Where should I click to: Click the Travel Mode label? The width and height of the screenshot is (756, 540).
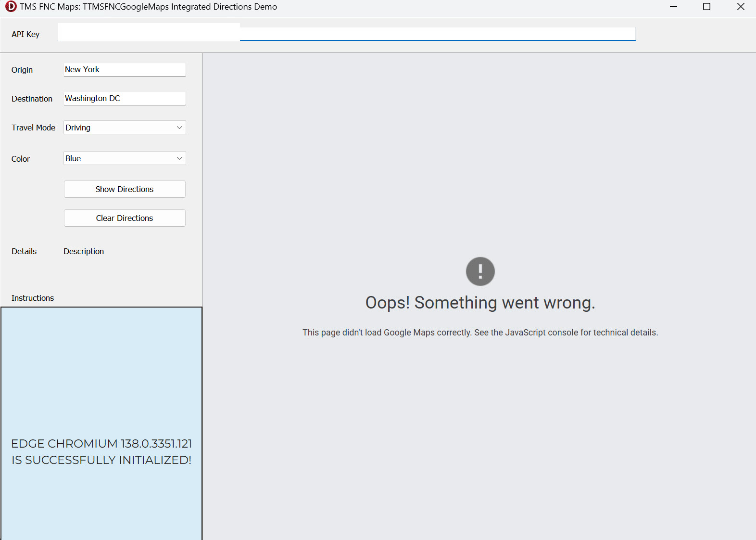point(34,128)
